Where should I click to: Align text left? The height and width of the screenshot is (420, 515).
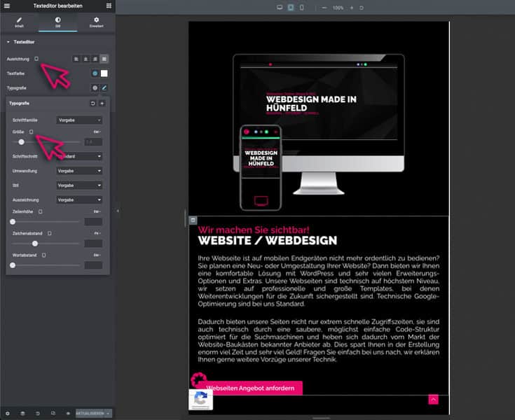[76, 59]
